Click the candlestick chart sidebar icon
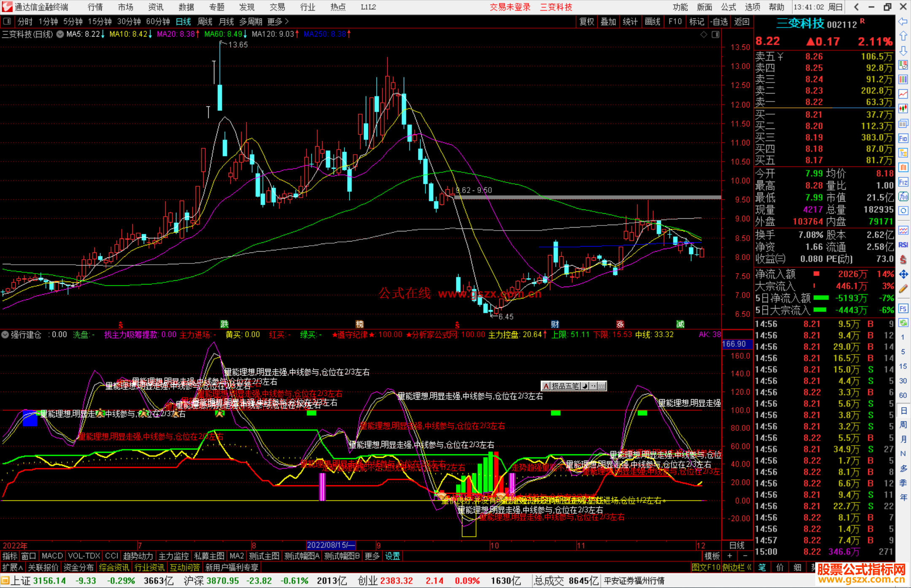Screen dimensions: 911x588 pyautogui.click(x=903, y=108)
